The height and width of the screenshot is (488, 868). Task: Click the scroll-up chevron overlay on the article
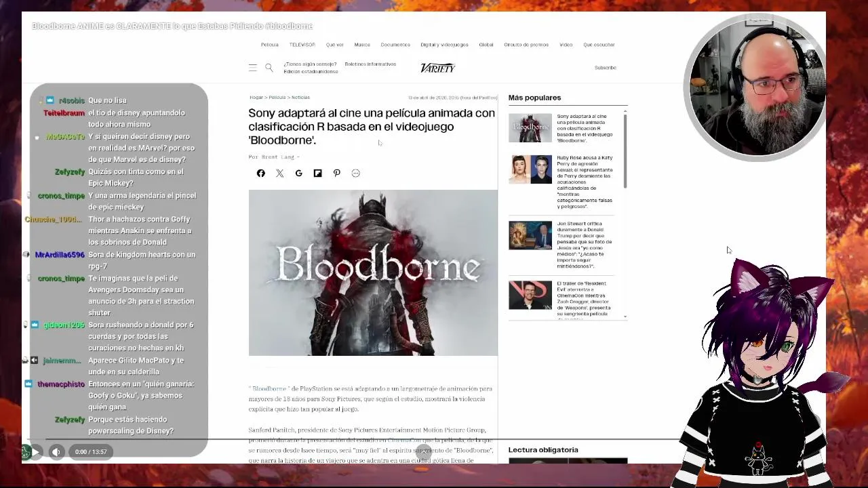coord(424,451)
